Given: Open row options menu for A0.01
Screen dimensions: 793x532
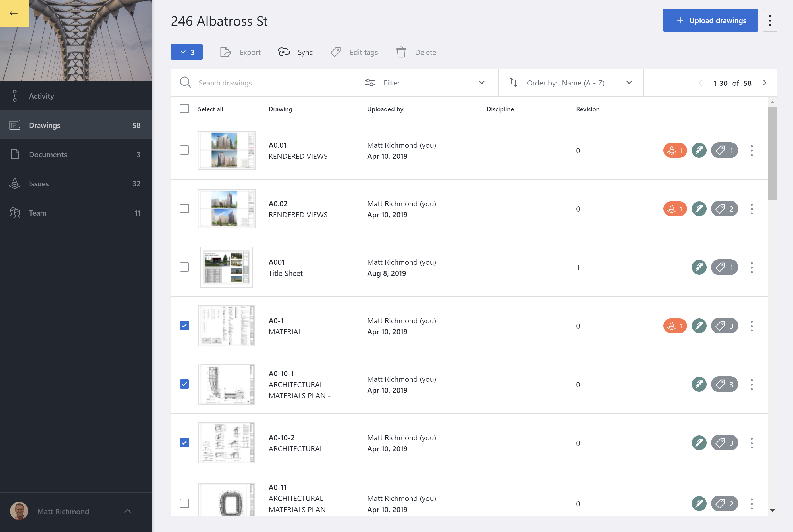Looking at the screenshot, I should tap(752, 150).
